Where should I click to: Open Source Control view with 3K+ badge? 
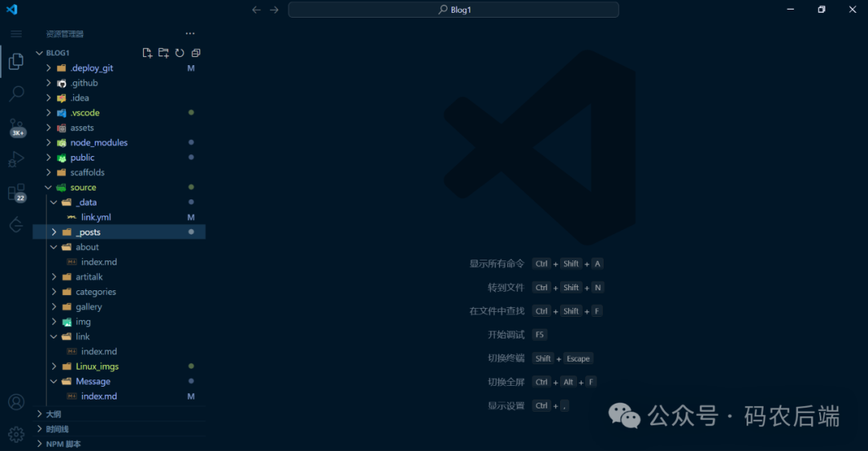17,128
